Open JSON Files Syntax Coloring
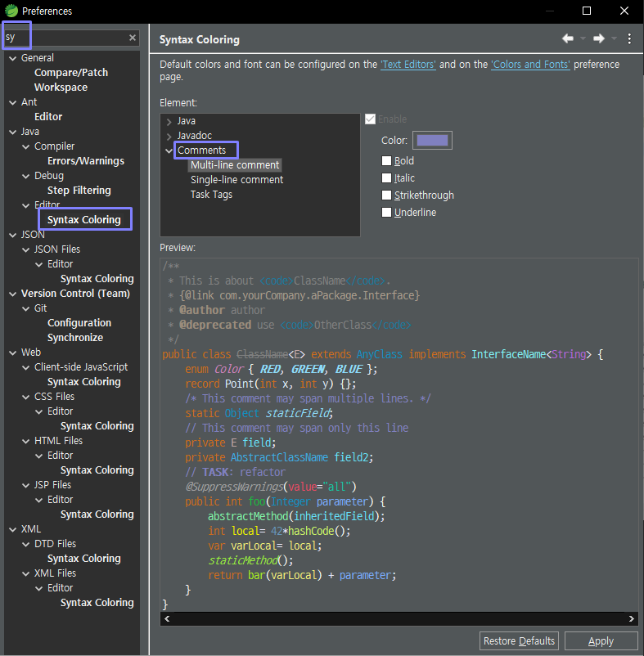Image resolution: width=644 pixels, height=656 pixels. tap(97, 279)
